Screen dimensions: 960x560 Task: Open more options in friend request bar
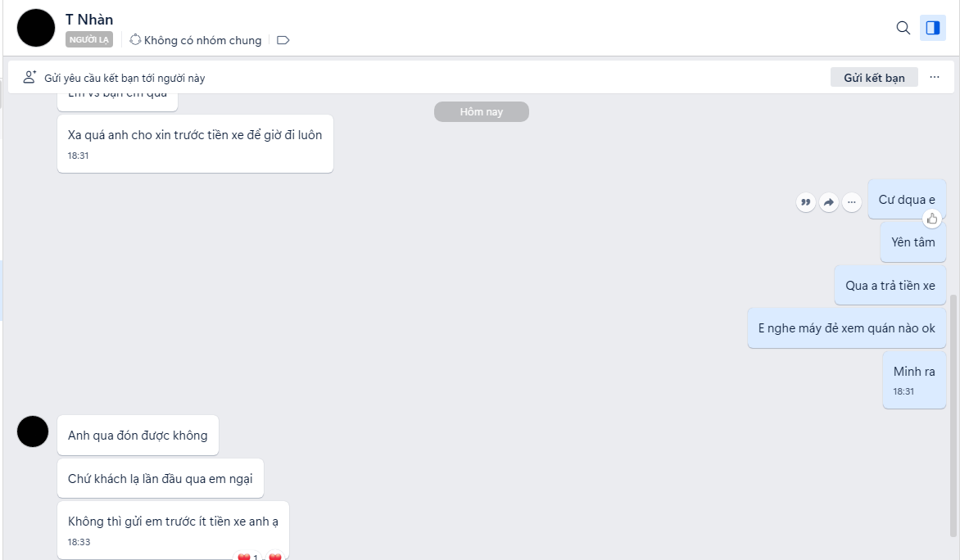click(935, 78)
